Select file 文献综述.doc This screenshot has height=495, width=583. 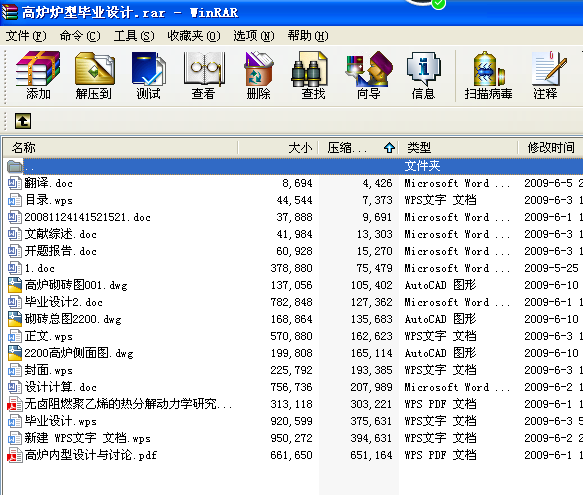[61, 234]
